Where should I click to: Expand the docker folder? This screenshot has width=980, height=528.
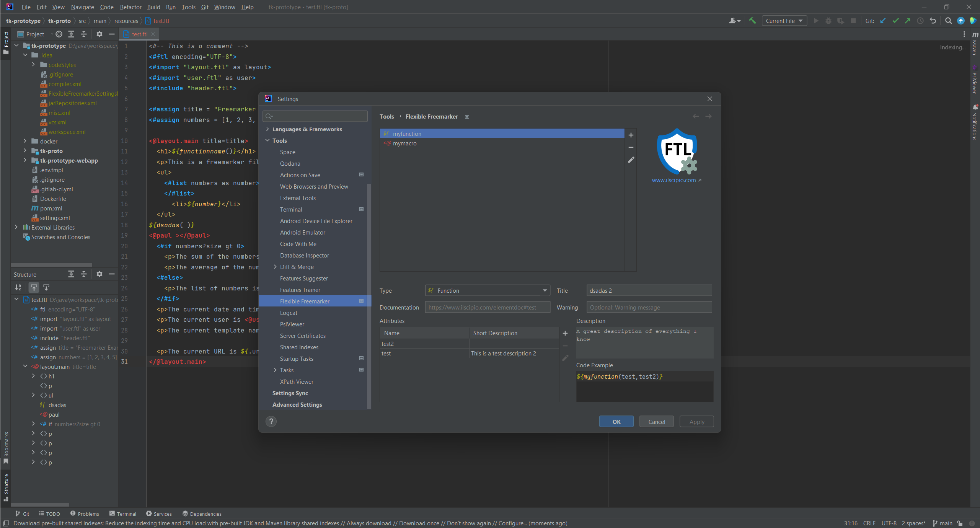click(25, 141)
